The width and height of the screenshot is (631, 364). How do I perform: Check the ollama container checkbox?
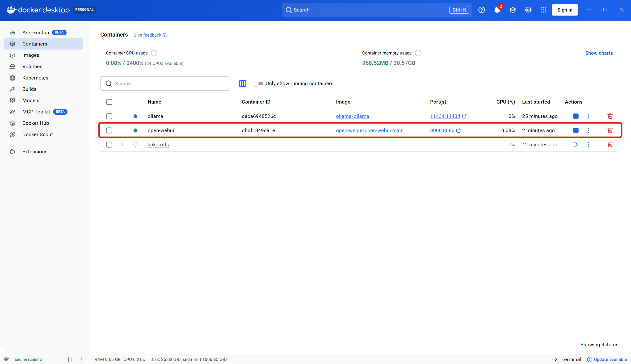(109, 116)
